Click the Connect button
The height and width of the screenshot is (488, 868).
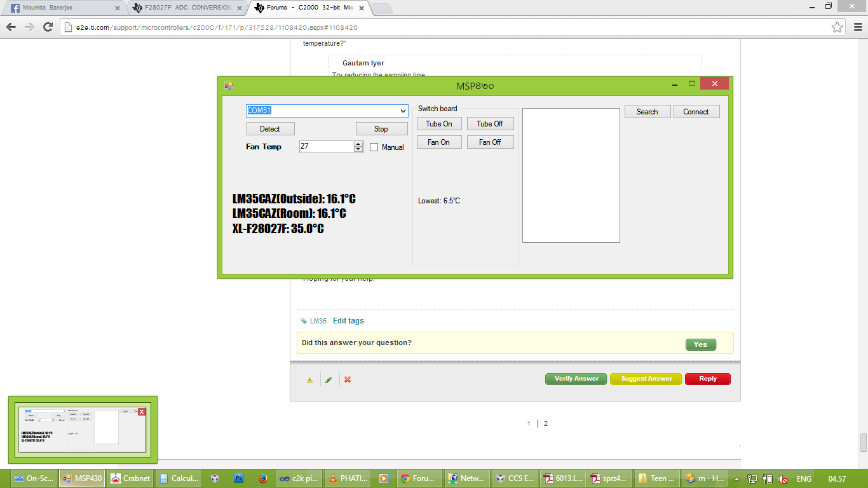coord(696,112)
